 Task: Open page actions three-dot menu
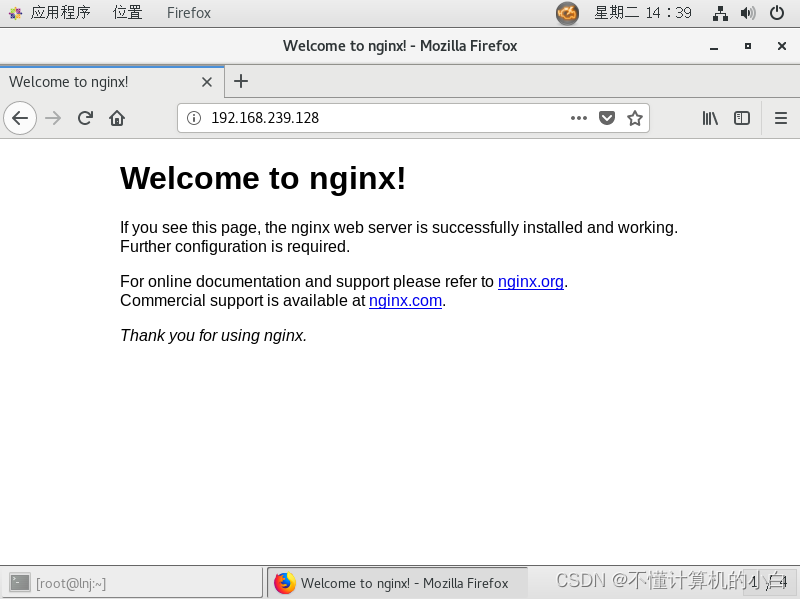click(579, 118)
